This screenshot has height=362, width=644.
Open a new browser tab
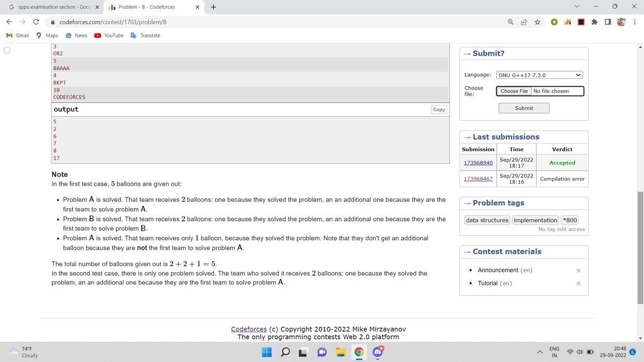214,8
